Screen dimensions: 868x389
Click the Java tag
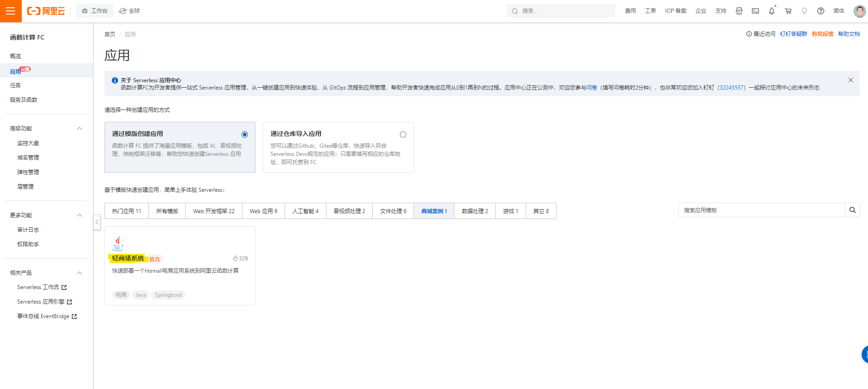pyautogui.click(x=141, y=295)
